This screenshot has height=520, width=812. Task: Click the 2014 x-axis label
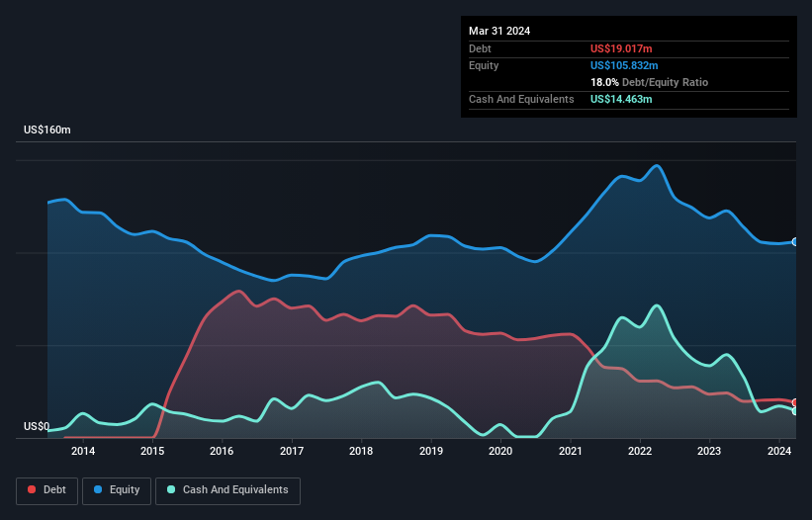83,451
